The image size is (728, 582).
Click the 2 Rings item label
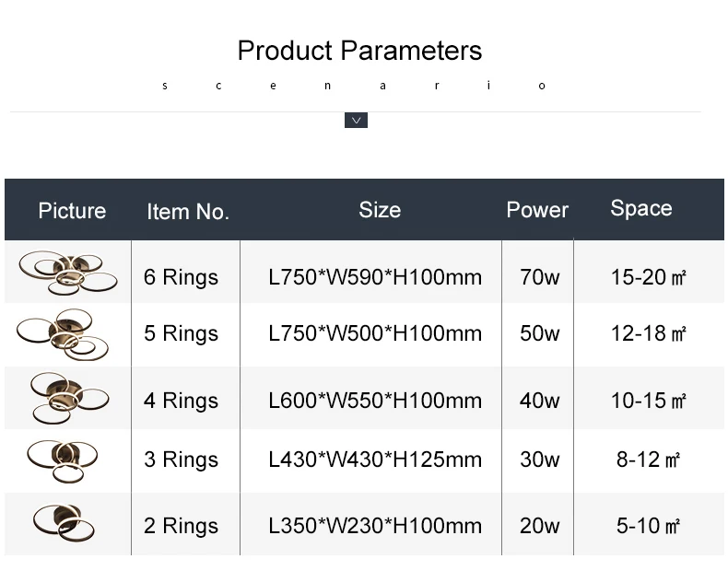coord(181,526)
